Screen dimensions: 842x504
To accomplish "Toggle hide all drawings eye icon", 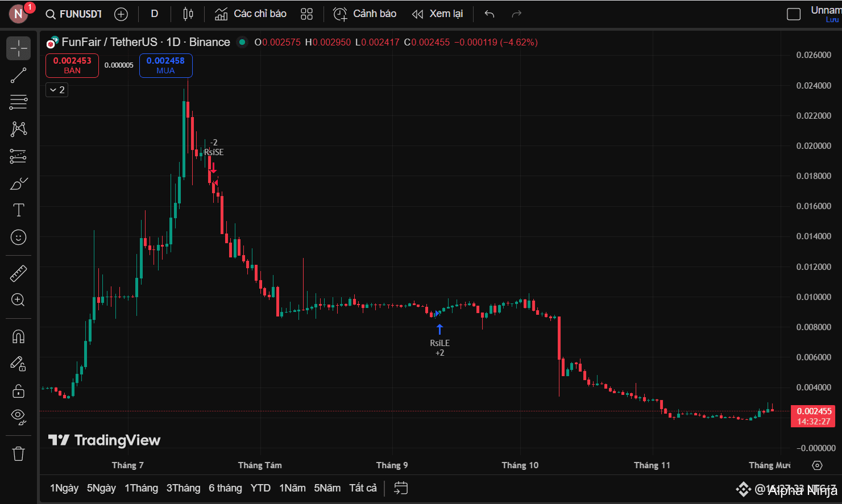I will click(19, 418).
